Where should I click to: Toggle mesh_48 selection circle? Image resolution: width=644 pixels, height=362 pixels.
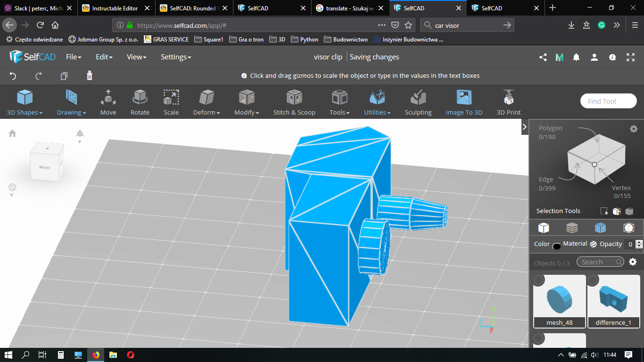pos(539,280)
